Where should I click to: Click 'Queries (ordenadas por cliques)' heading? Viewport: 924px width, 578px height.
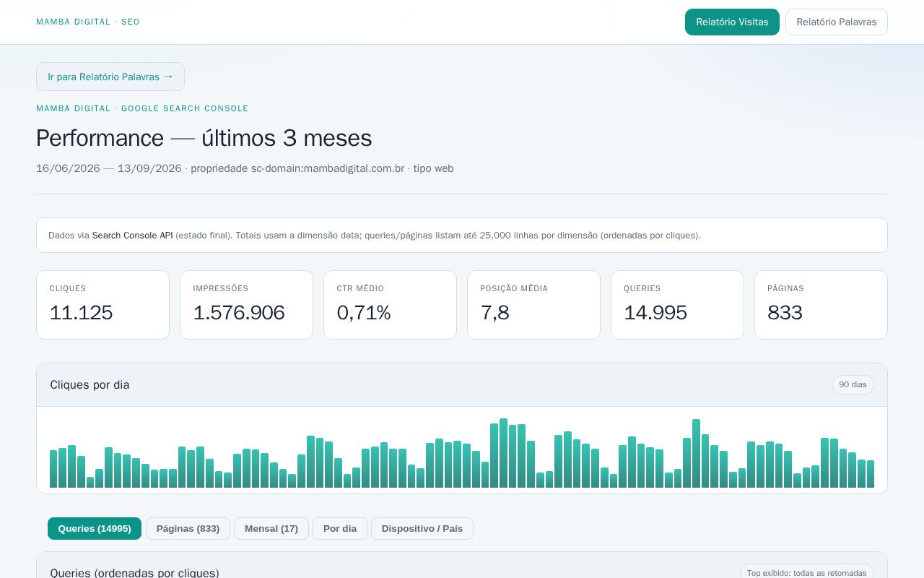tap(134, 572)
